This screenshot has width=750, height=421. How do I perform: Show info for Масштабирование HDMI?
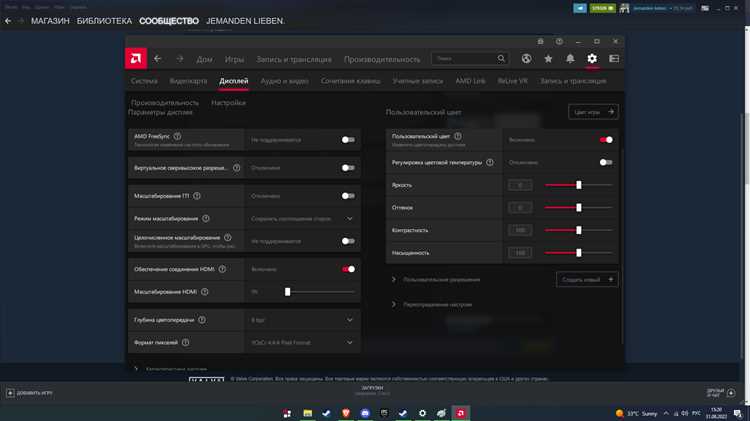coord(205,292)
